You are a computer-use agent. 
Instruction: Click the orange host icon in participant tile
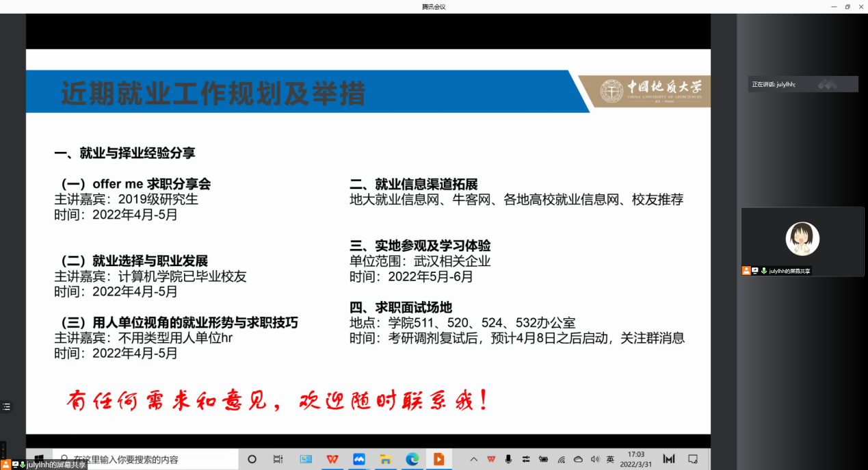tap(746, 271)
